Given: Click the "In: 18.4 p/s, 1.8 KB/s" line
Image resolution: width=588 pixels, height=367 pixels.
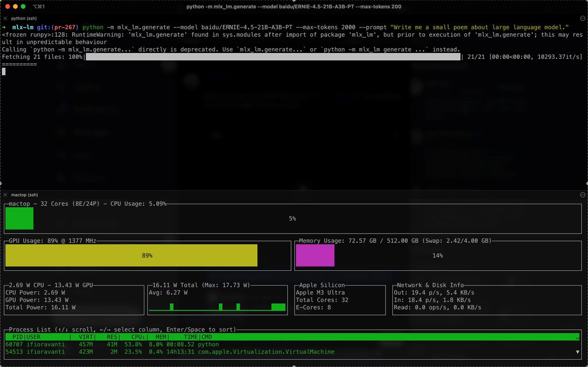Looking at the screenshot, I should pos(432,300).
